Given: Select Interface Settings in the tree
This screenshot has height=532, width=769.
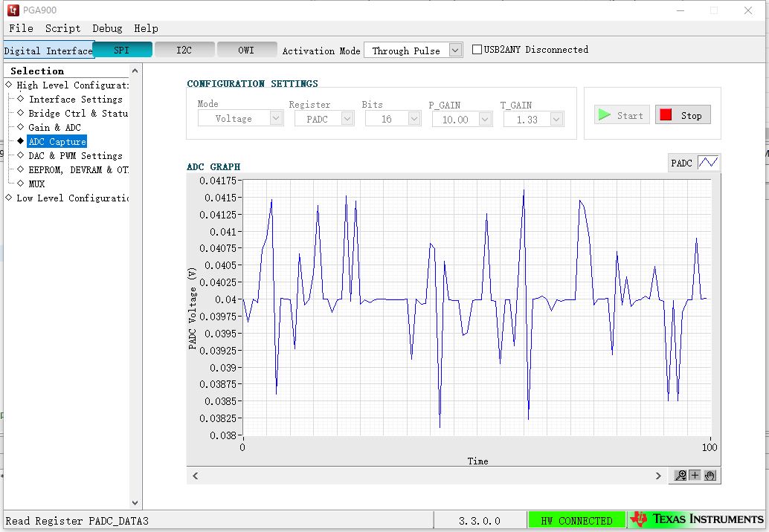Looking at the screenshot, I should pyautogui.click(x=76, y=99).
